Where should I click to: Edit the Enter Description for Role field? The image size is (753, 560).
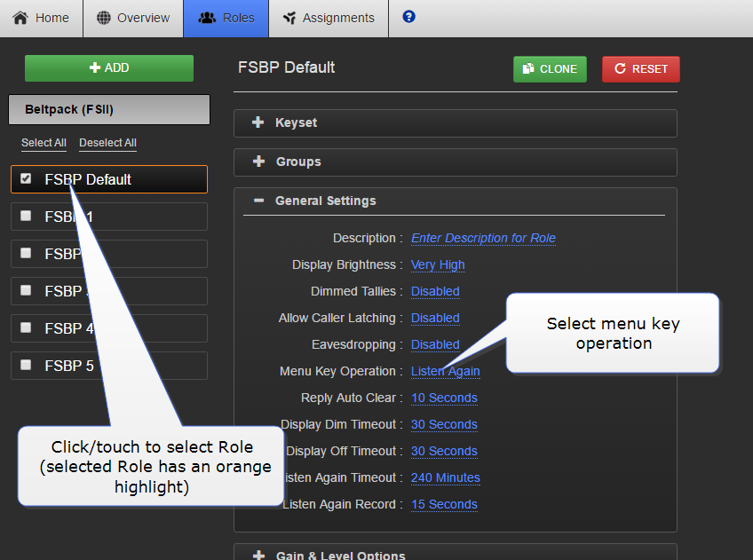pyautogui.click(x=483, y=239)
